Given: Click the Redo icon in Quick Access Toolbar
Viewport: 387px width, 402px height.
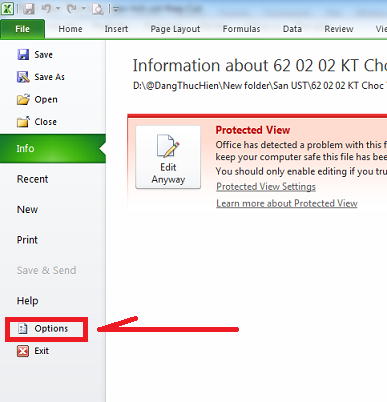Looking at the screenshot, I should [x=72, y=9].
